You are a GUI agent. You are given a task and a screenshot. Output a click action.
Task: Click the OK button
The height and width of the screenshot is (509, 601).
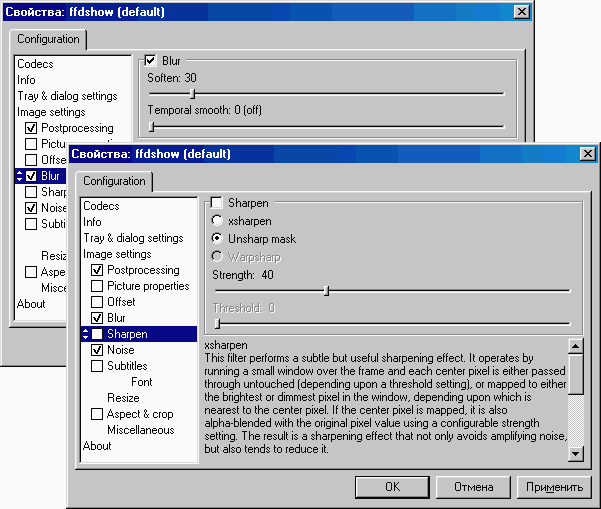pyautogui.click(x=392, y=487)
